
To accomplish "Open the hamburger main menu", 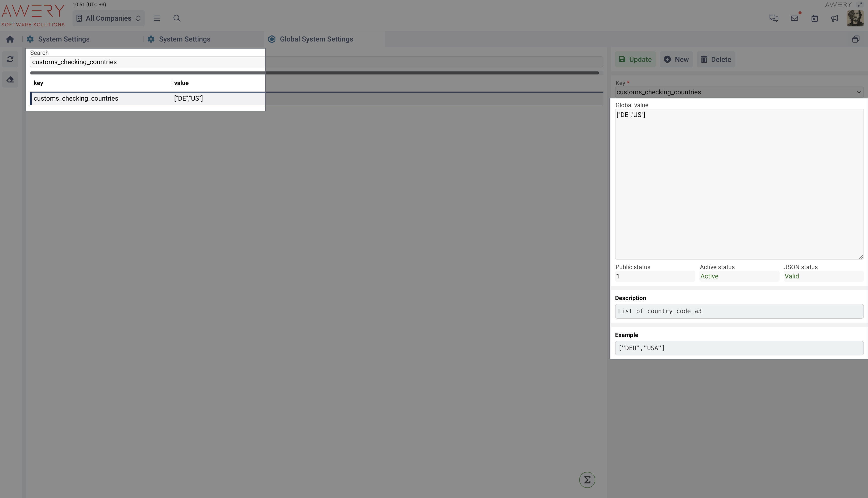I will (157, 18).
